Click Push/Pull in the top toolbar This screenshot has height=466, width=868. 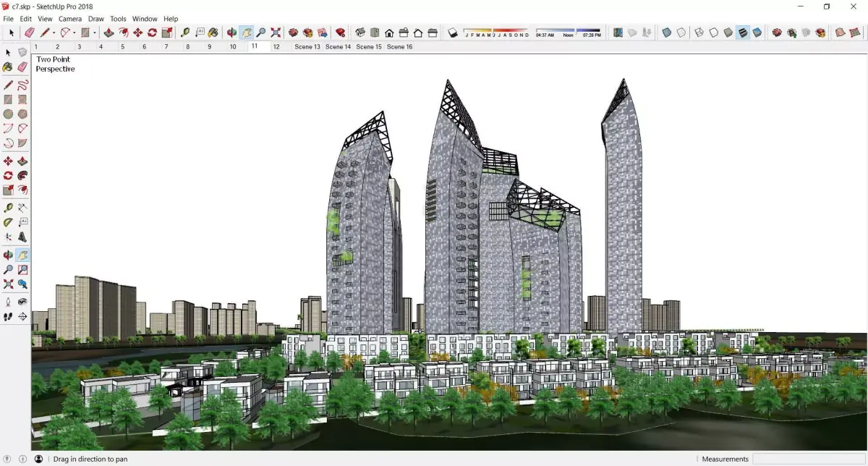point(109,33)
